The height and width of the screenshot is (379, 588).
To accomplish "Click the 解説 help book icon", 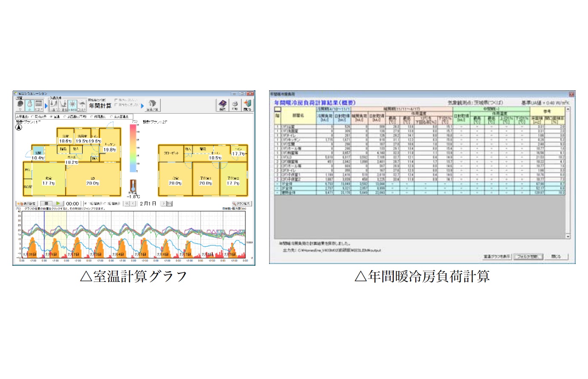I will tap(223, 104).
